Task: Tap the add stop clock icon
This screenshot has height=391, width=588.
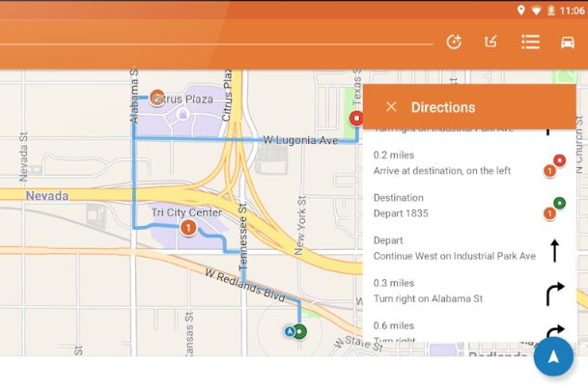Action: click(454, 42)
